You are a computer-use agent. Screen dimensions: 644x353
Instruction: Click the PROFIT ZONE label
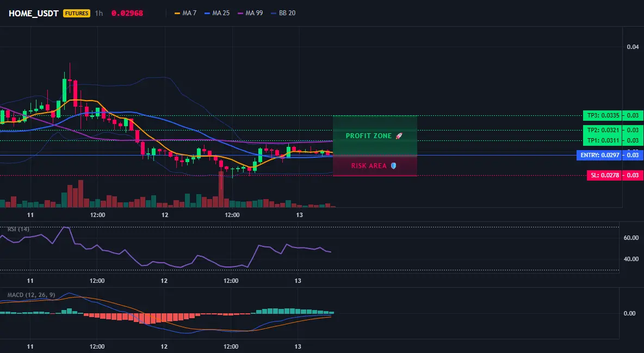coord(369,136)
